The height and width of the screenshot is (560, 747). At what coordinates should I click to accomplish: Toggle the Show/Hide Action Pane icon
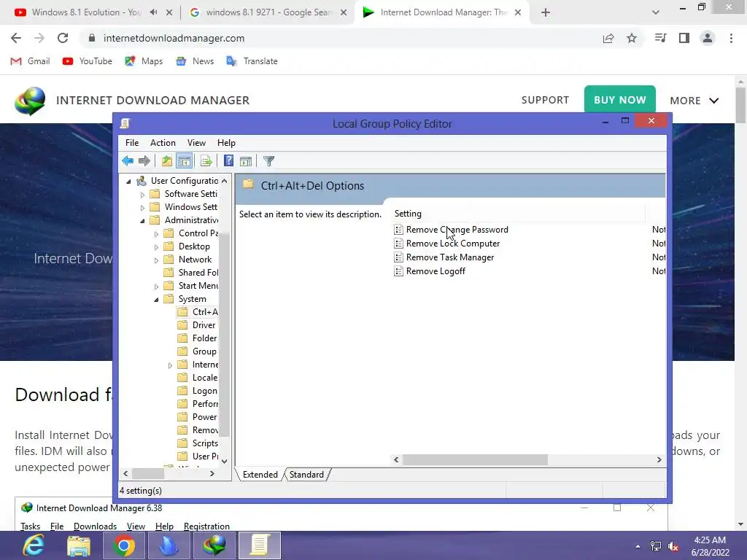tap(246, 161)
